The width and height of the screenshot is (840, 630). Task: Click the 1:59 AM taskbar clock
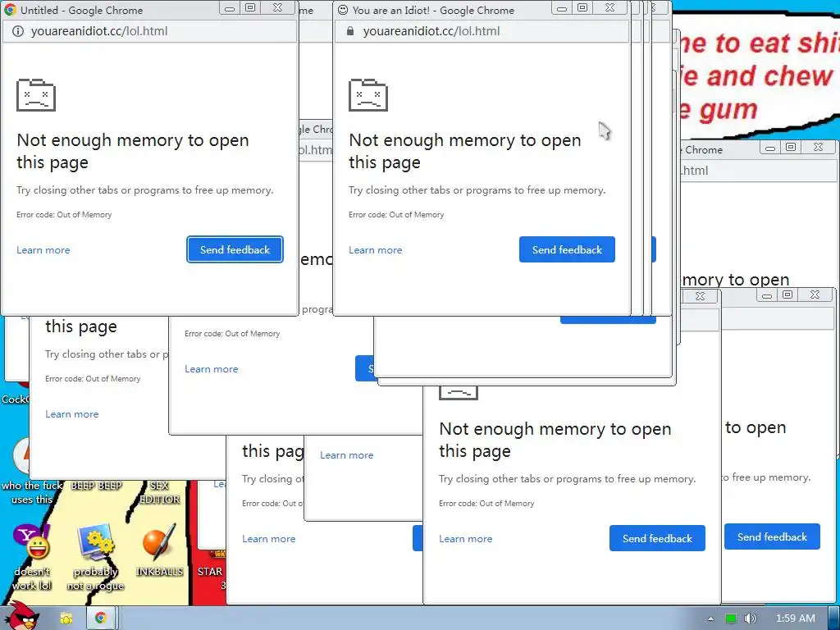point(796,619)
